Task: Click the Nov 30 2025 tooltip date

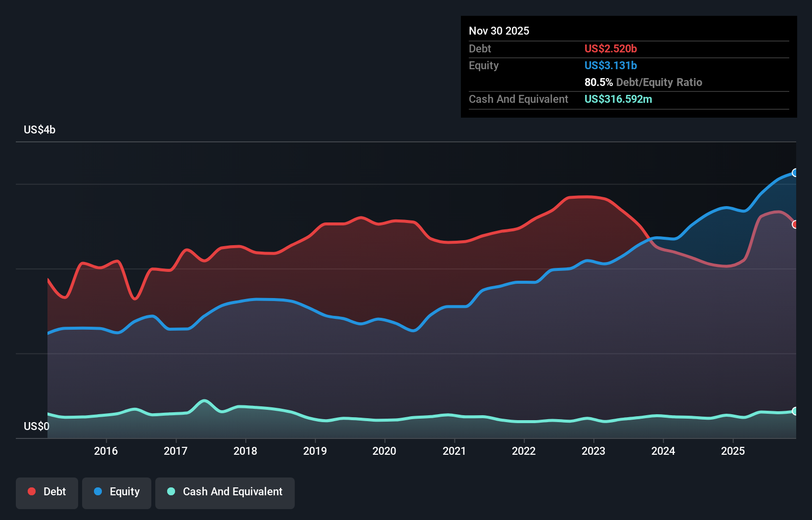Action: point(499,31)
